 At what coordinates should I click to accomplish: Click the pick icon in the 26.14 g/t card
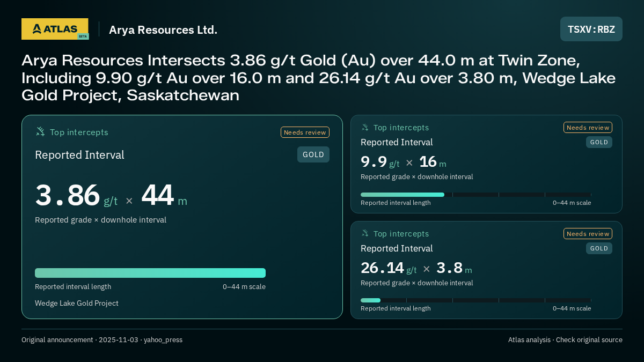(365, 233)
